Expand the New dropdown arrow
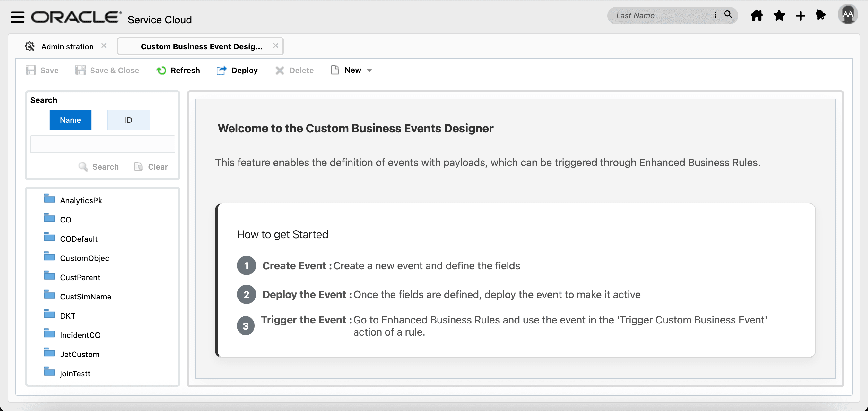 pos(369,70)
